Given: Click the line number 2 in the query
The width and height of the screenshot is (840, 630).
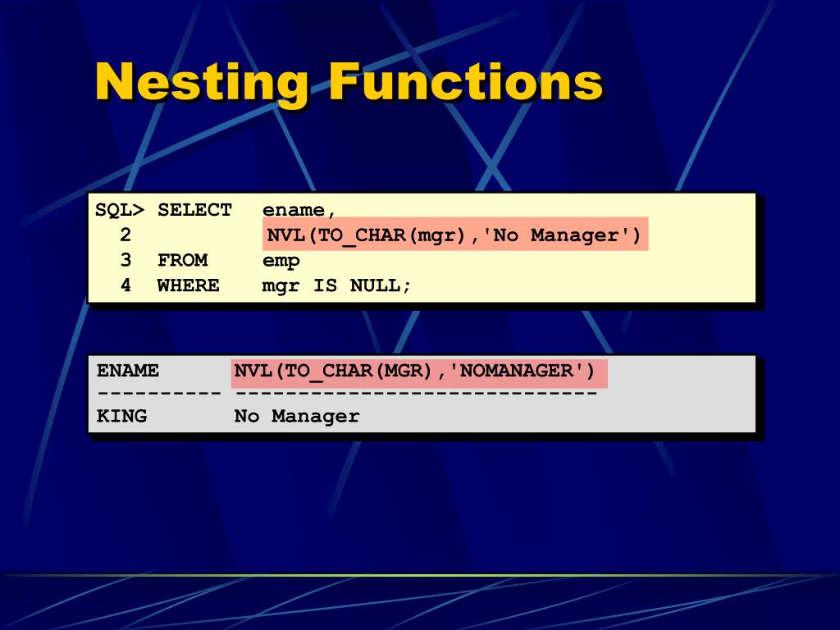Looking at the screenshot, I should click(126, 235).
